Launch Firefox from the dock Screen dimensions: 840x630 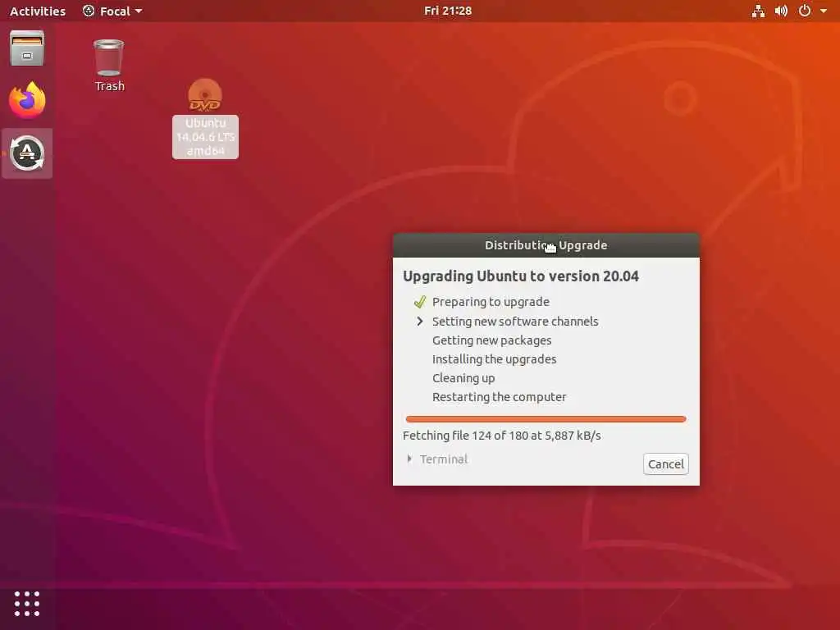point(27,99)
